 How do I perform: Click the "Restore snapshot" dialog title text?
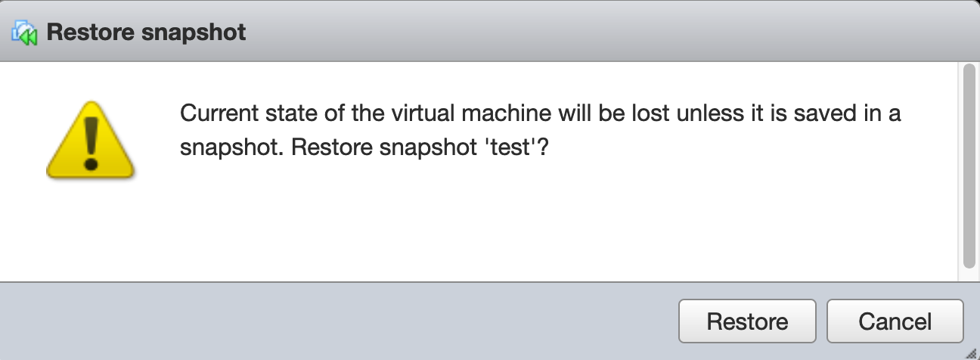coord(146,33)
